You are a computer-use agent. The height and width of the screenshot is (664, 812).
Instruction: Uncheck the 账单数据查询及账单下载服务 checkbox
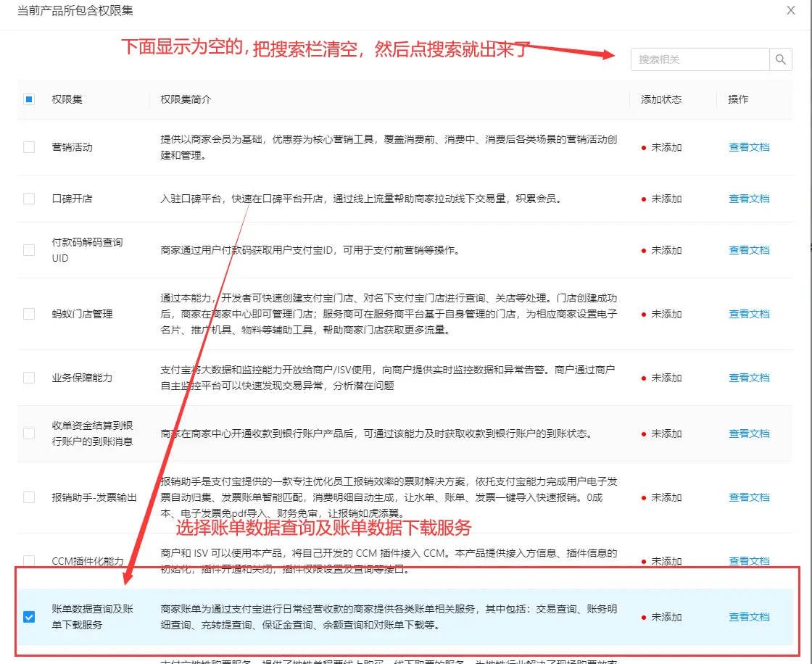tap(29, 617)
